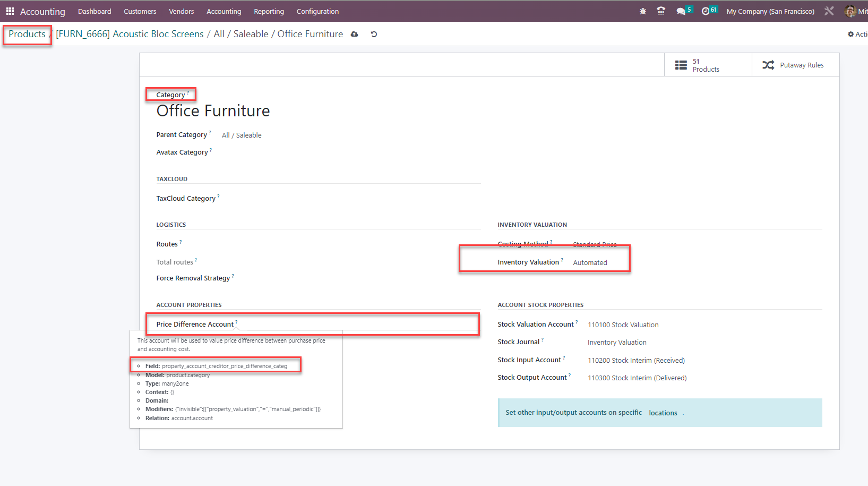Click the Office Furniture category name field
868x486 pixels.
tap(213, 110)
